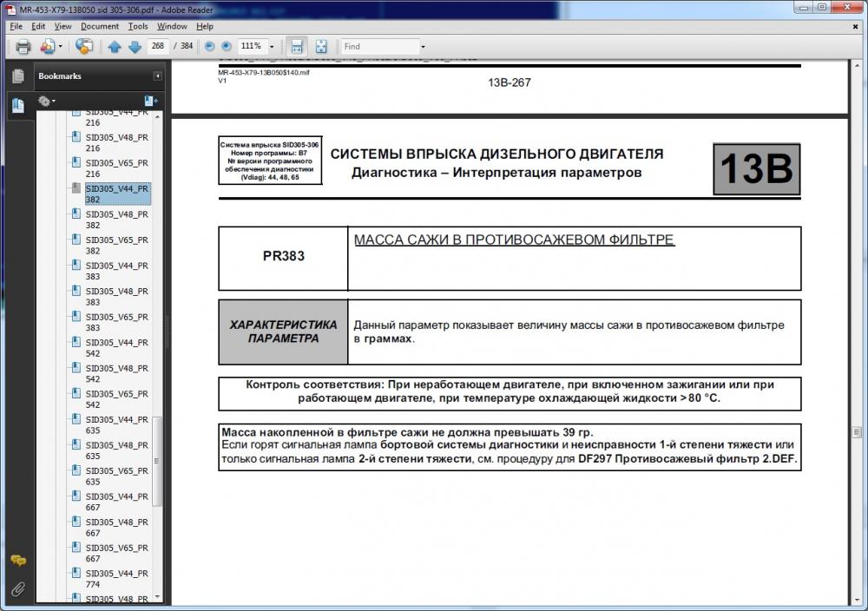
Task: Select bookmark SID305_V48_PR 635
Action: (117, 450)
